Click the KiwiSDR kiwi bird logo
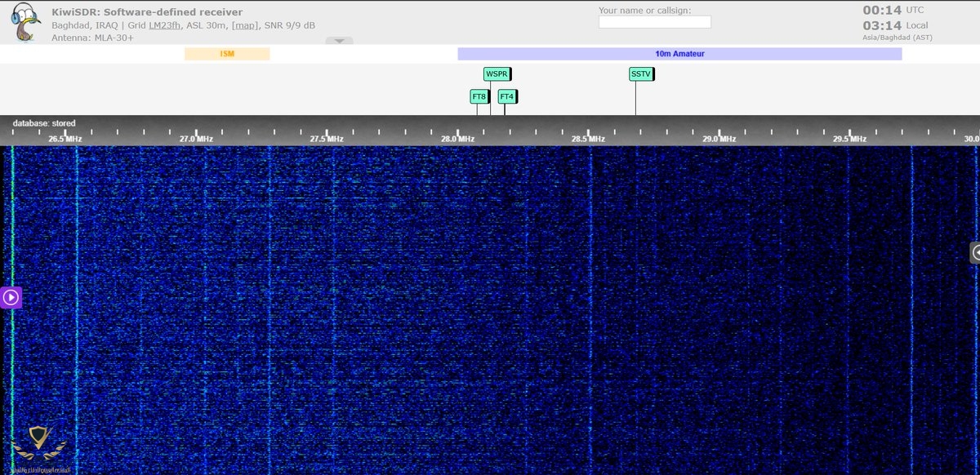Screen dimensions: 980x475 [x=26, y=22]
